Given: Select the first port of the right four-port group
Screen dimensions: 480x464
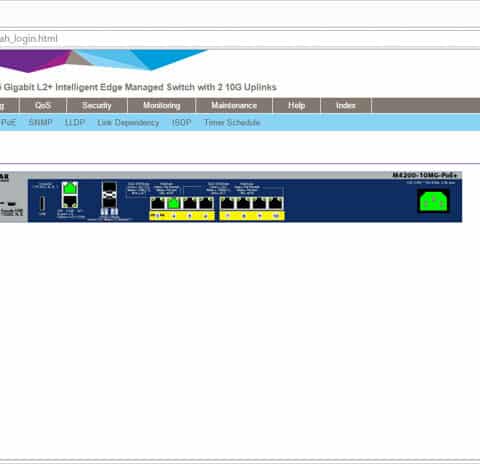Looking at the screenshot, I should point(227,203).
